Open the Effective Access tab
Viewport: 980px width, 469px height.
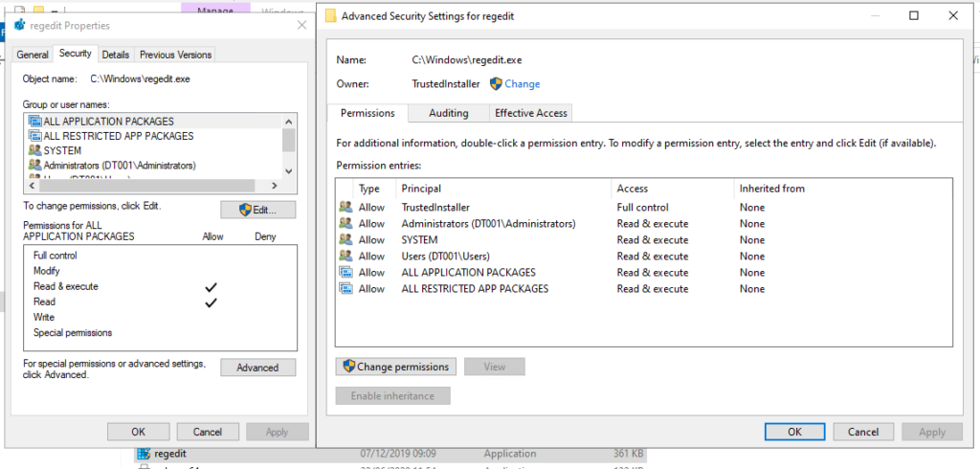coord(530,113)
